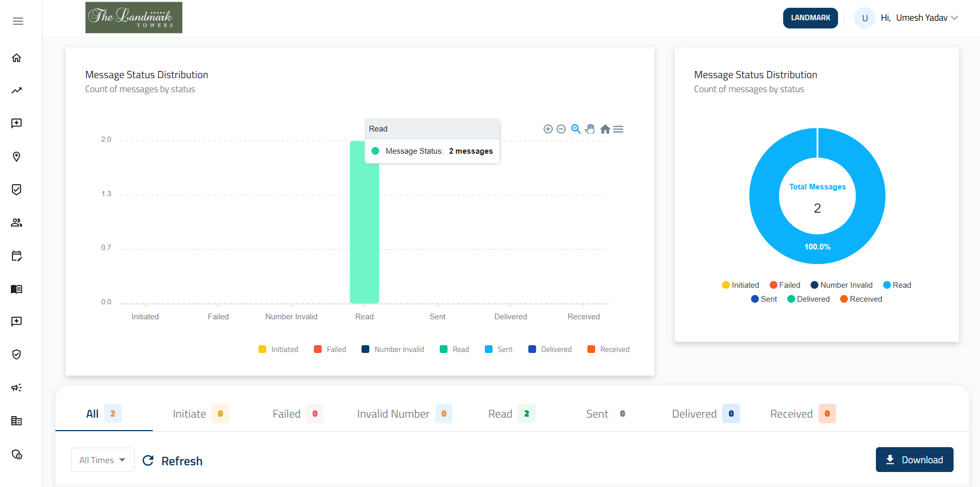The image size is (980, 487).
Task: Toggle the Sent series in the donut legend
Action: point(763,299)
